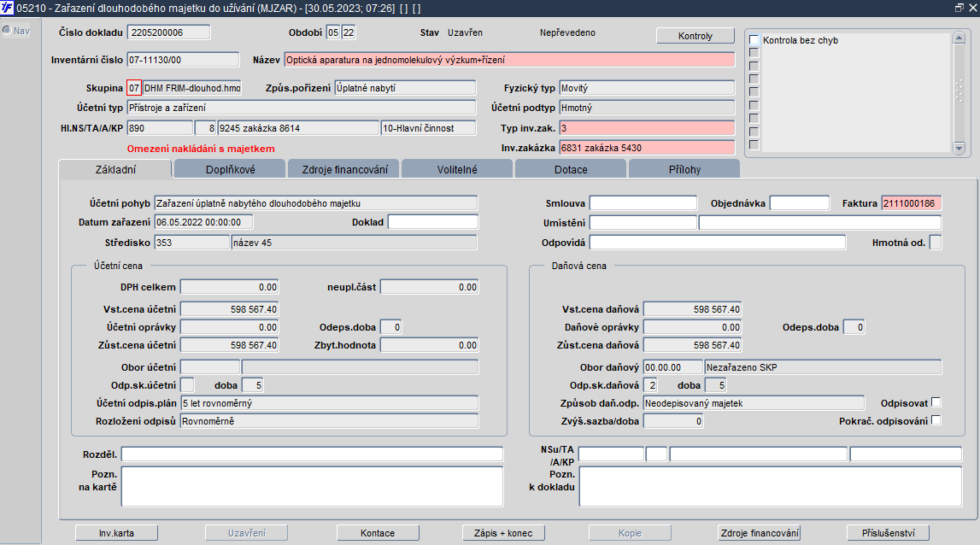Click the Způsob daň.odp. field
This screenshot has height=545, width=980.
(x=754, y=403)
